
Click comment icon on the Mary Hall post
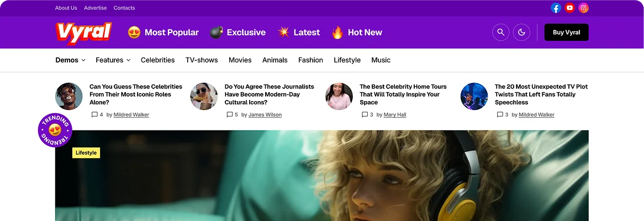(x=365, y=114)
